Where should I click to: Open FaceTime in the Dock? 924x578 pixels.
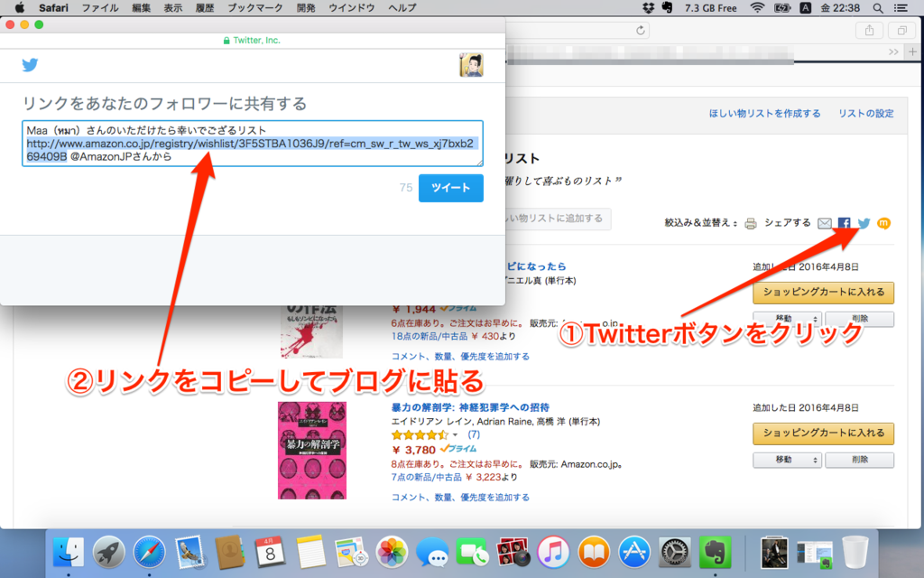473,552
